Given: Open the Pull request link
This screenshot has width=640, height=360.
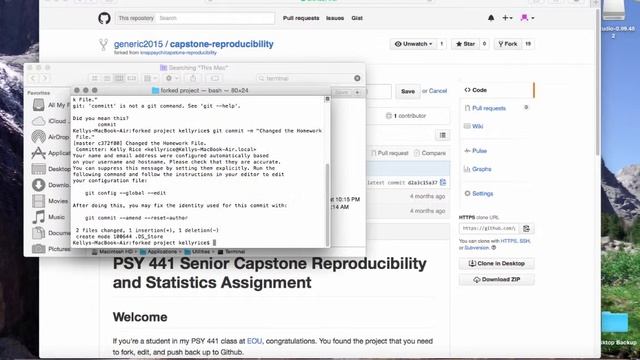Looking at the screenshot, I should click(x=389, y=153).
